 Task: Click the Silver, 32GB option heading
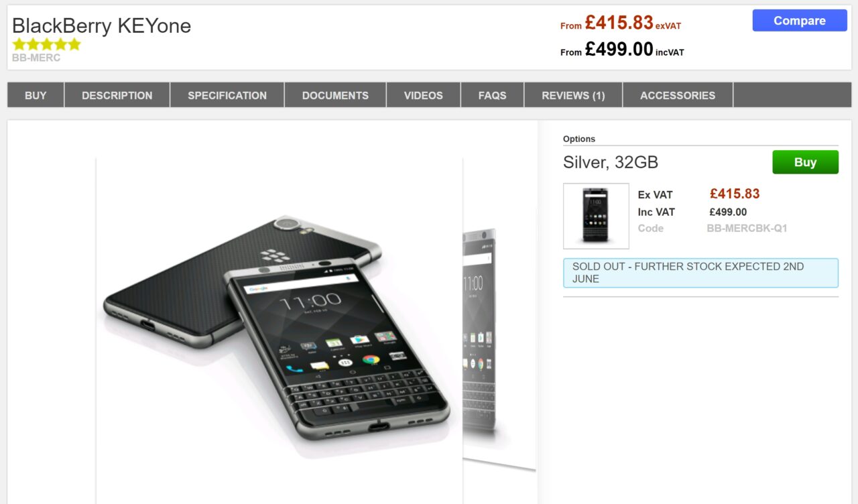point(611,162)
